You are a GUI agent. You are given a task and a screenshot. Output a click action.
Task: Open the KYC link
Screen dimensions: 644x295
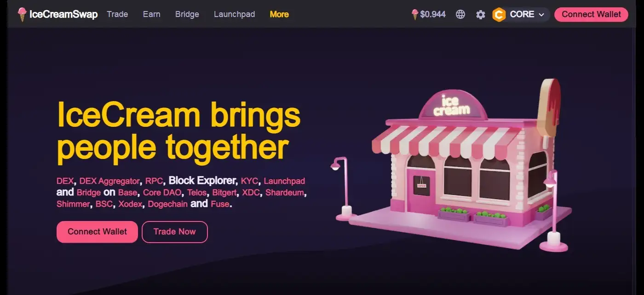point(250,181)
